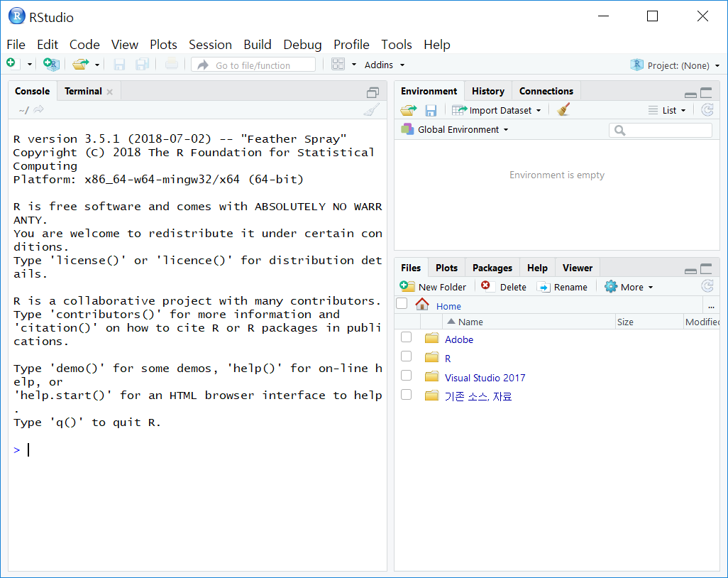Image resolution: width=728 pixels, height=578 pixels.
Task: Refresh the Files pane listing
Action: pos(707,286)
